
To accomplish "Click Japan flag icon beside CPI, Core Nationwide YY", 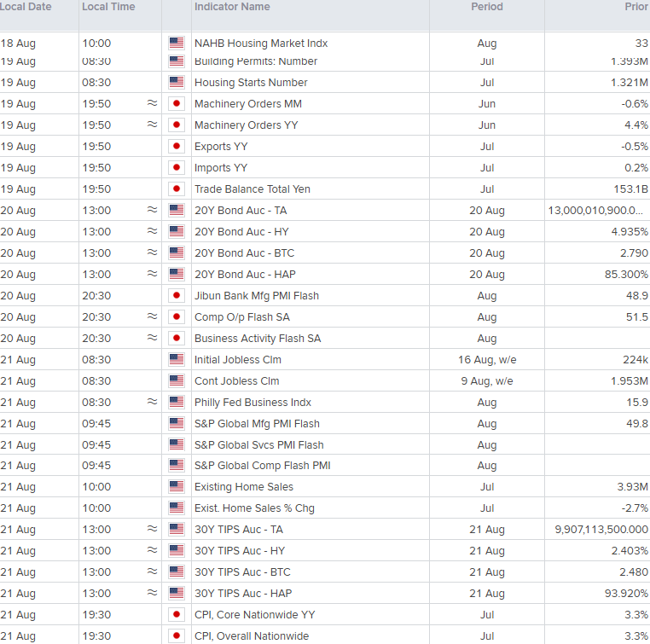I will pyautogui.click(x=177, y=615).
